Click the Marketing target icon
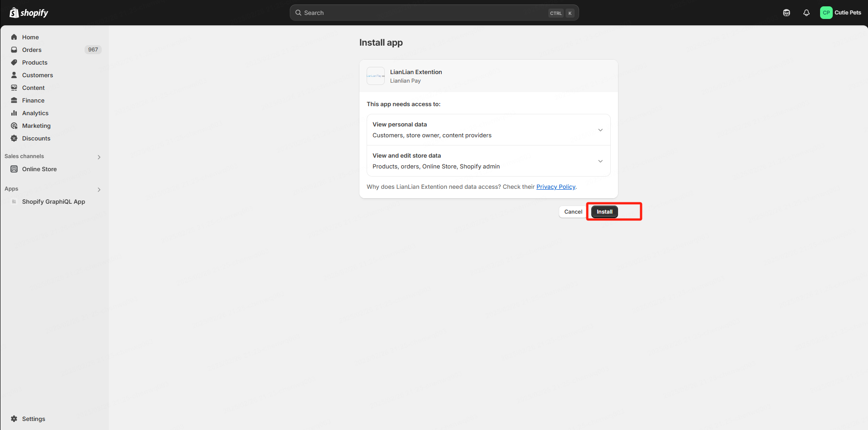The image size is (868, 430). click(14, 126)
